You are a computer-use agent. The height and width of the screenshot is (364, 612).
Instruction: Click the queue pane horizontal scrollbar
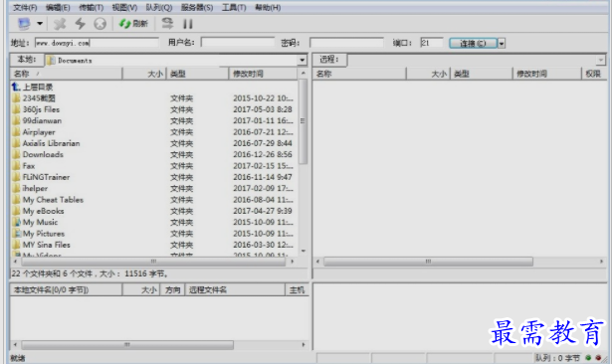pyautogui.click(x=127, y=345)
